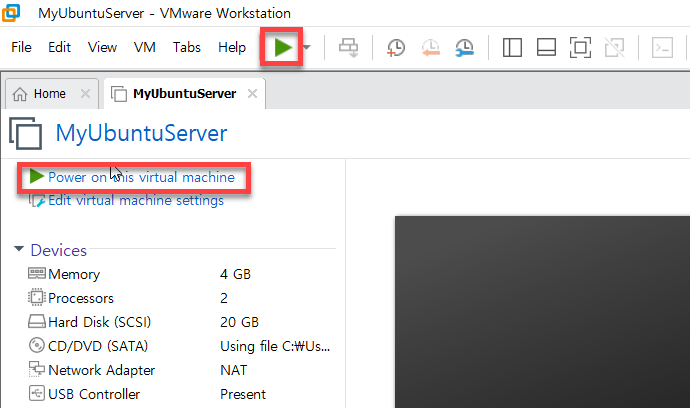Enter full screen mode icon
This screenshot has height=408, width=690.
click(580, 47)
